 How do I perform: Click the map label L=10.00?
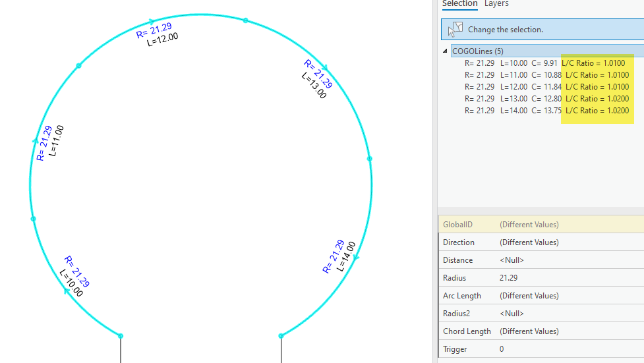71,283
